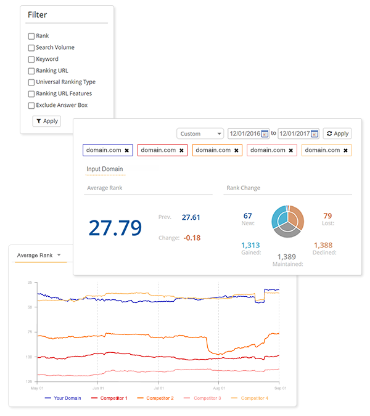The height and width of the screenshot is (416, 370).
Task: Toggle Competitor 2 legend series
Action: pyautogui.click(x=155, y=398)
